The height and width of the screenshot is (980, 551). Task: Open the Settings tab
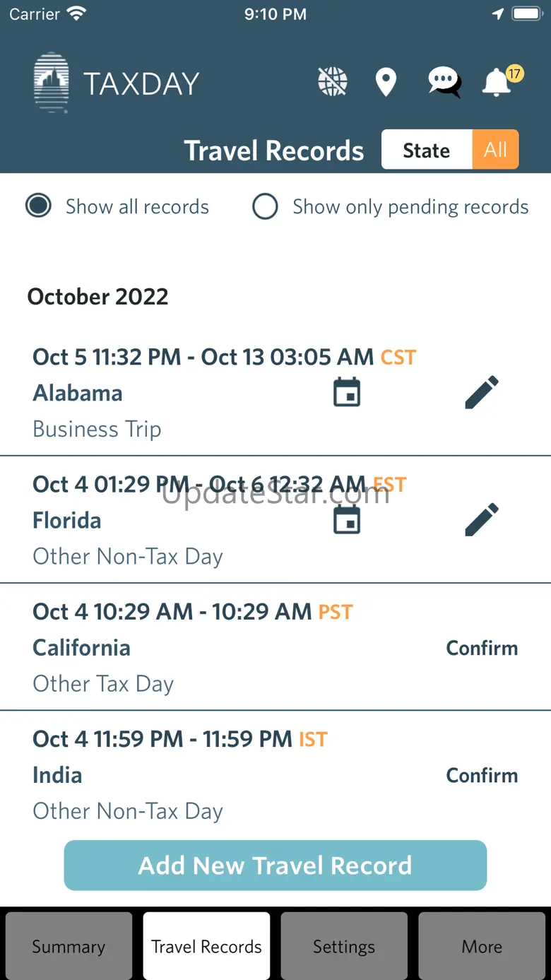tap(344, 946)
